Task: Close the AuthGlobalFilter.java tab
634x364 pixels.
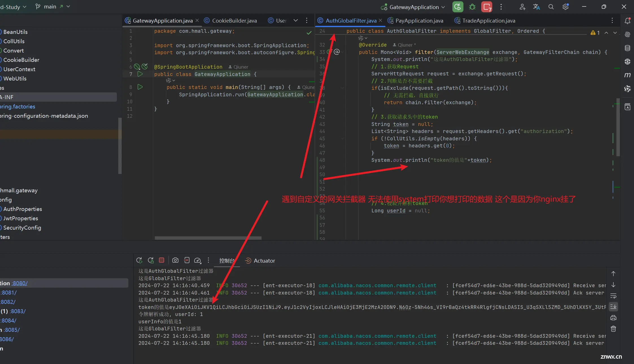Action: tap(380, 20)
